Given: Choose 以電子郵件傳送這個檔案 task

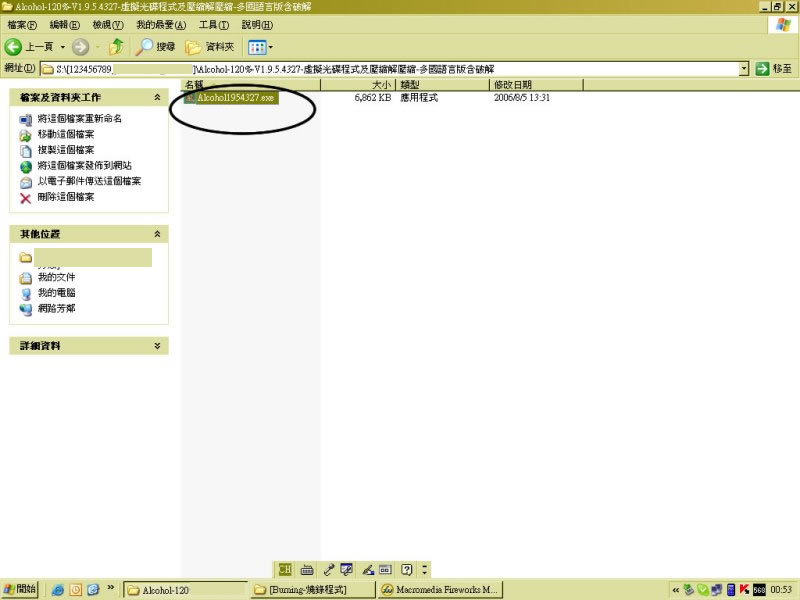Looking at the screenshot, I should point(89,181).
